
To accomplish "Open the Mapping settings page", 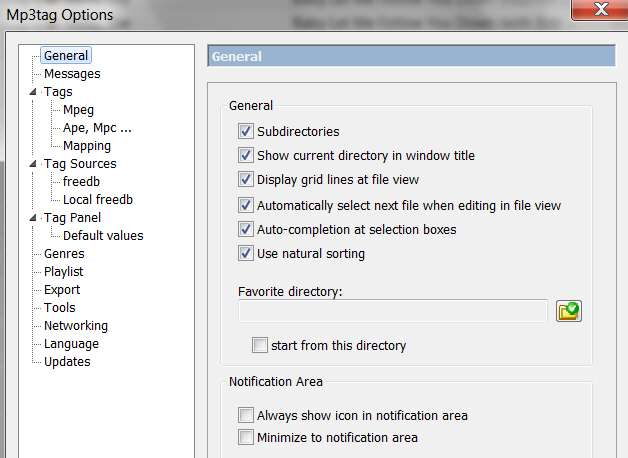I will (87, 146).
